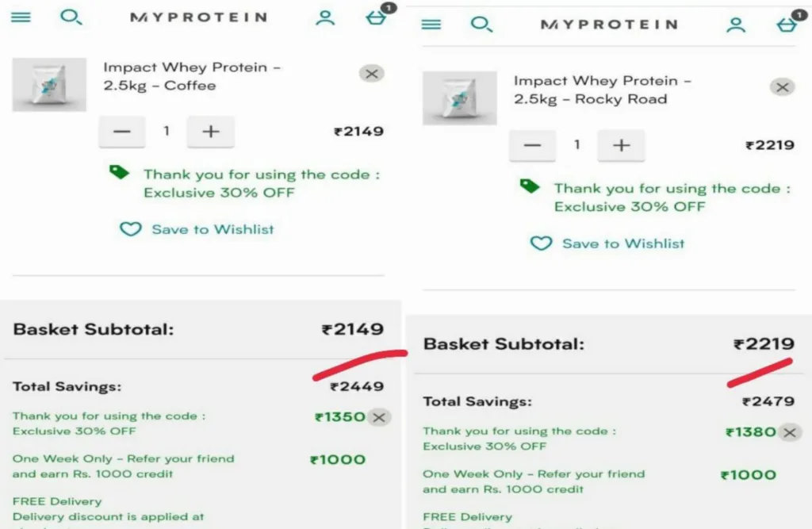
Task: Click the Coffee protein product thumbnail
Action: (49, 85)
